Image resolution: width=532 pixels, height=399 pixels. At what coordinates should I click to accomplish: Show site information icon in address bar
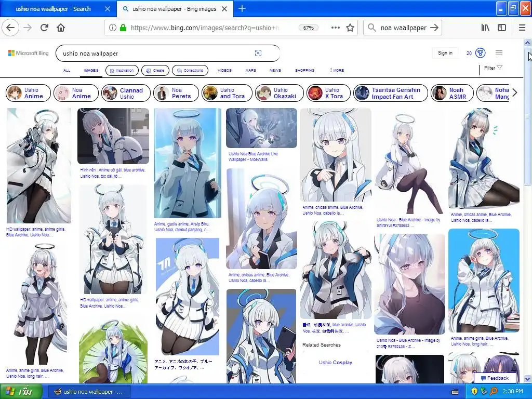pos(113,28)
